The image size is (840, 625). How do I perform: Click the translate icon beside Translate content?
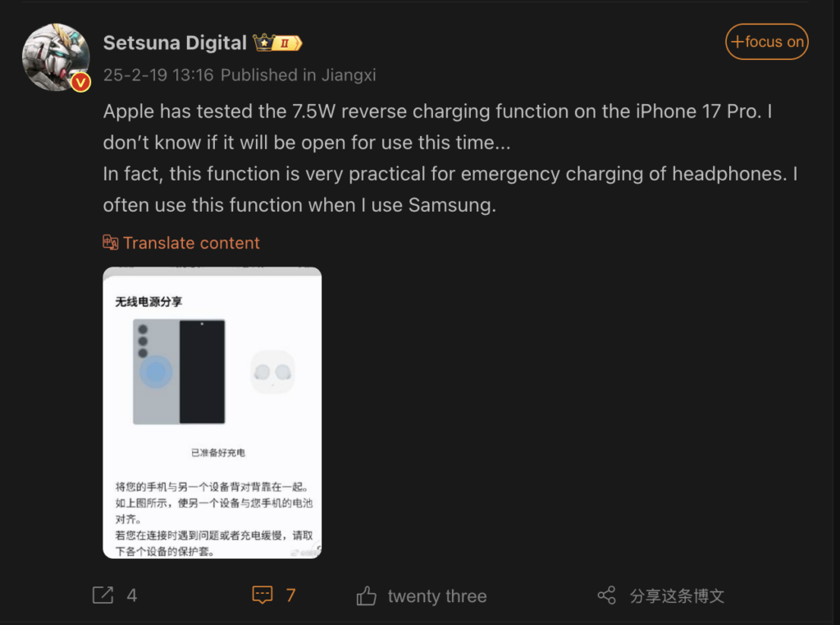coord(111,243)
